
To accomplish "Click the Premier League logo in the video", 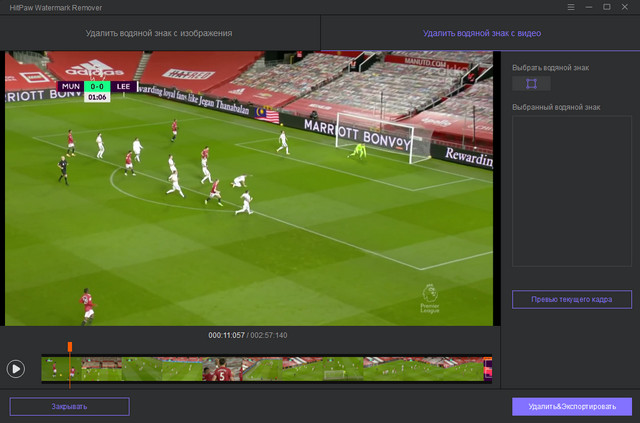I will pos(429,300).
